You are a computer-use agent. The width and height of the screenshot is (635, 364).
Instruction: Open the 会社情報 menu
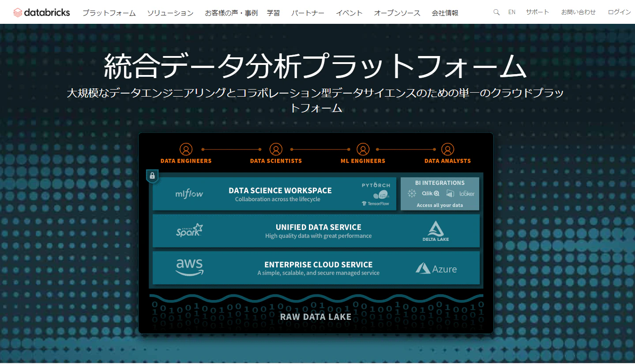[x=445, y=13]
